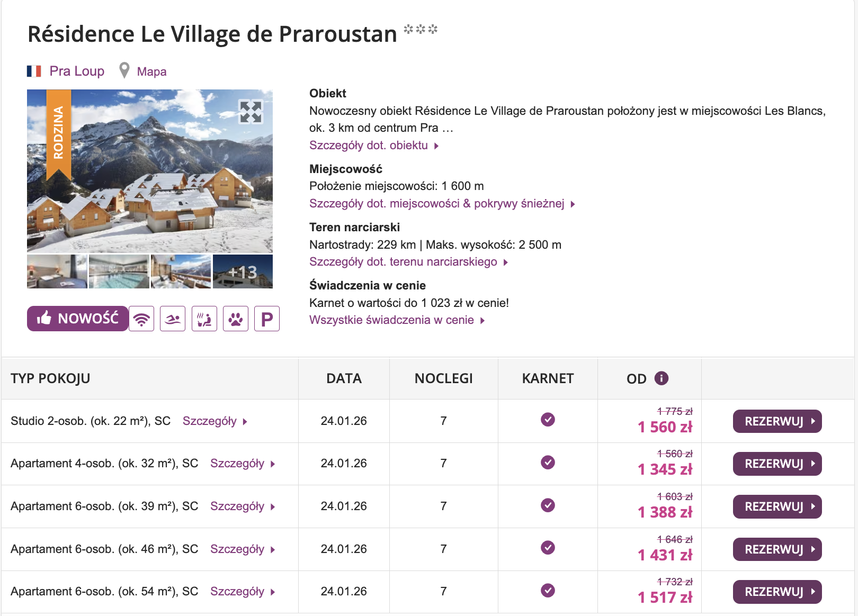
Task: Expand Szczegóły for Apartament 6-osob 39 m²
Action: tap(238, 506)
